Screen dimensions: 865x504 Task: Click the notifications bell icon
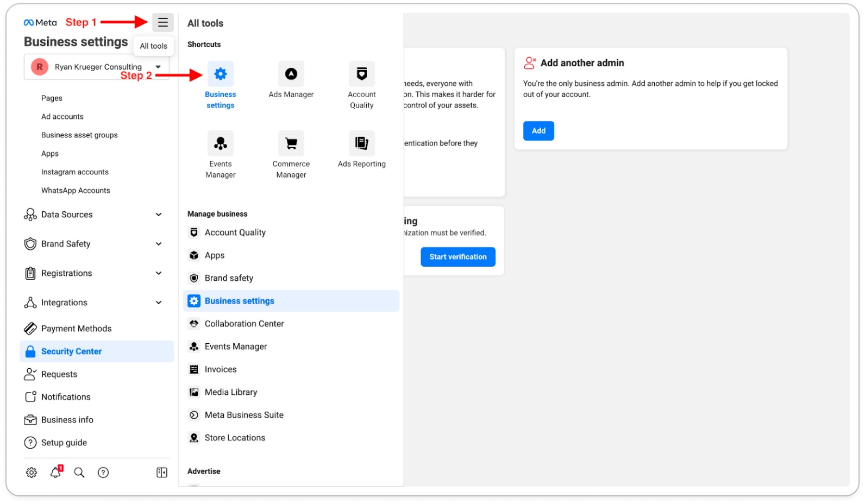point(55,472)
